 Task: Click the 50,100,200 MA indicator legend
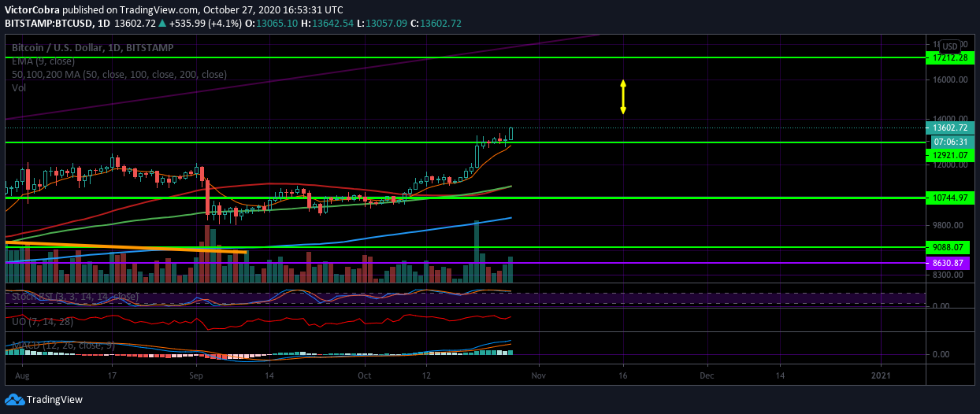click(119, 74)
